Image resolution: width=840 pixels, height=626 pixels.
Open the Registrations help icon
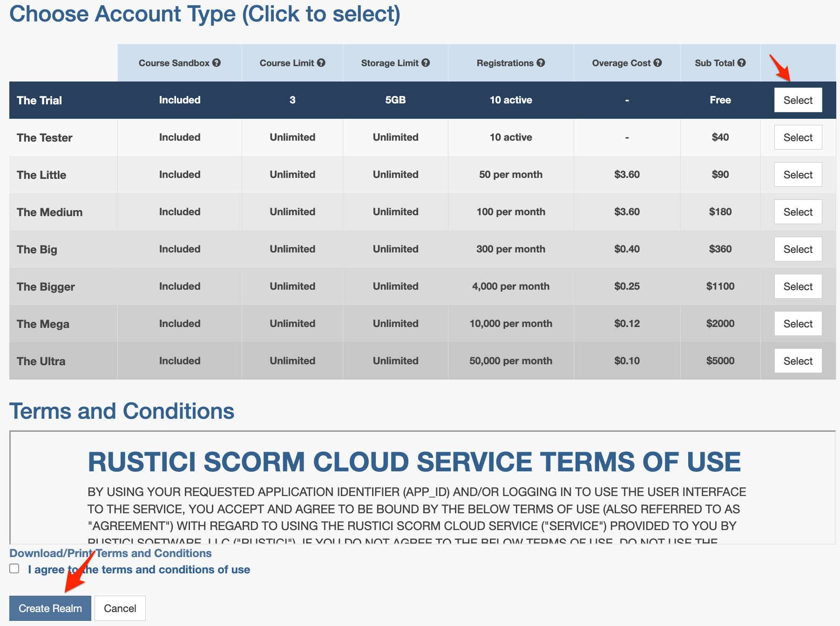541,63
